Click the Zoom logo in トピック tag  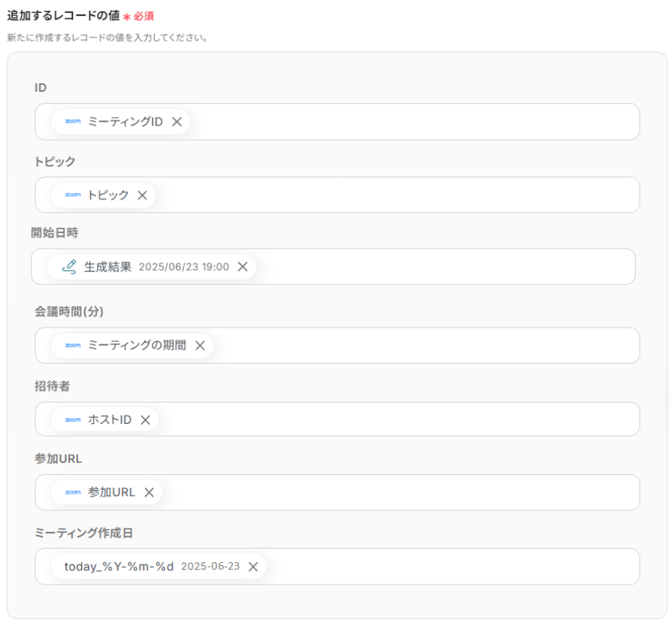click(x=73, y=195)
